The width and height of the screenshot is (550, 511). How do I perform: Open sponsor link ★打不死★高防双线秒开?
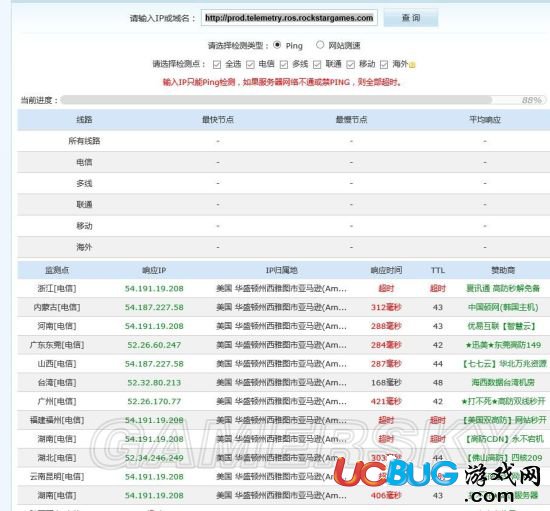point(503,402)
